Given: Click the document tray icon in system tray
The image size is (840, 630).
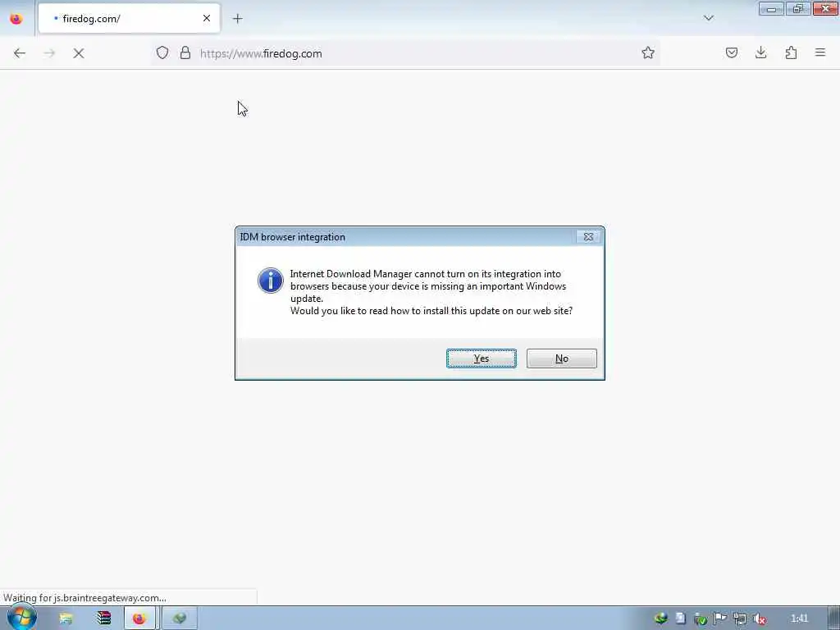Looking at the screenshot, I should [680, 619].
